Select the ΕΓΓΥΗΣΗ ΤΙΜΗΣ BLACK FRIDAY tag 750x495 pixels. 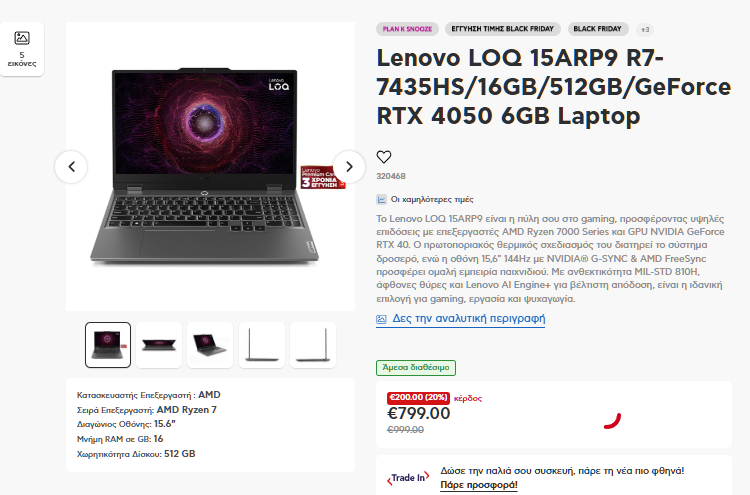502,29
